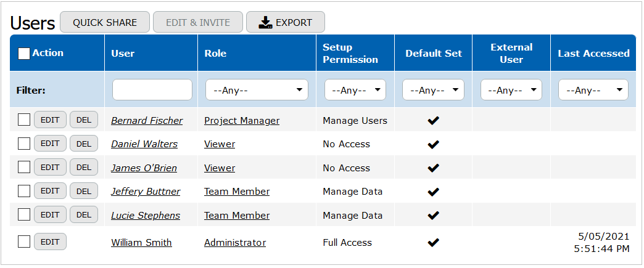Check the William Smith checkbox
Viewport: 644px width, 268px height.
24,242
